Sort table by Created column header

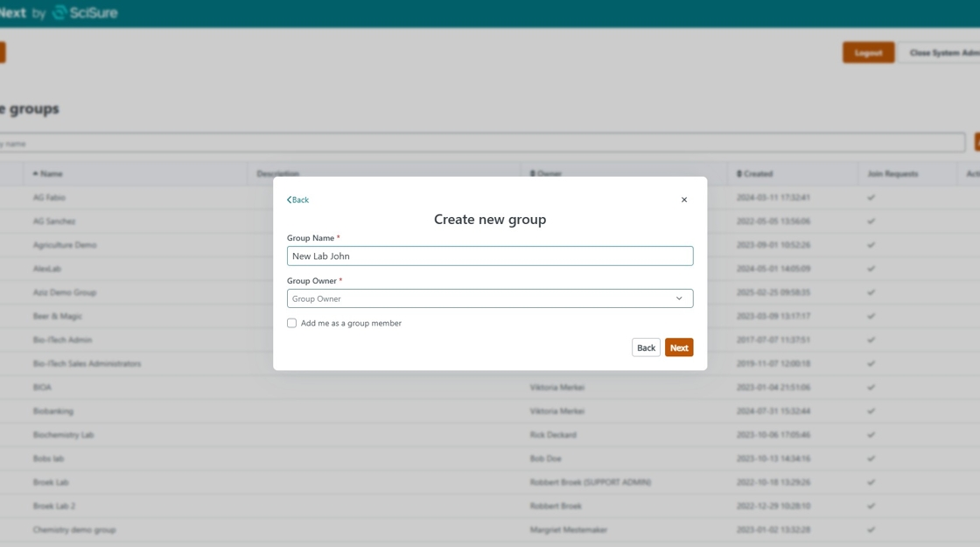[757, 174]
